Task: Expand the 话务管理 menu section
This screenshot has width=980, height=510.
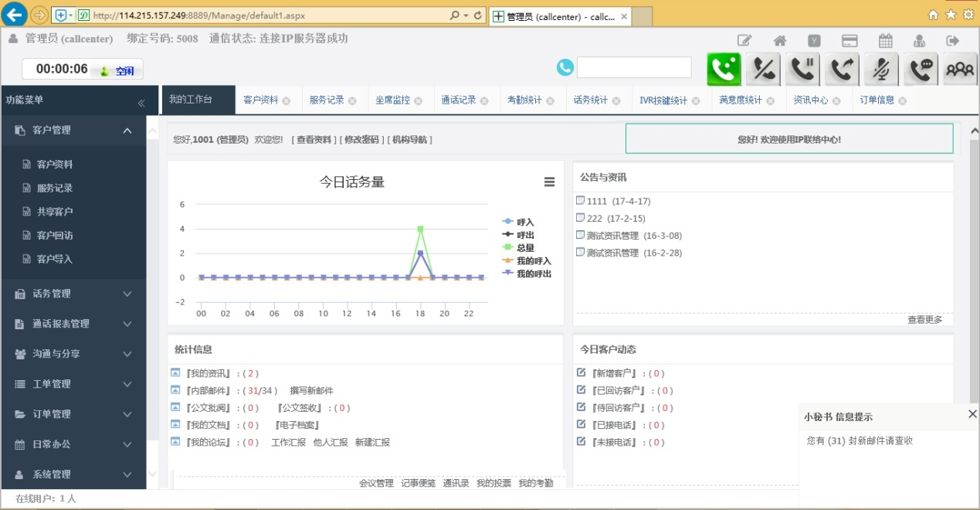Action: pyautogui.click(x=73, y=294)
